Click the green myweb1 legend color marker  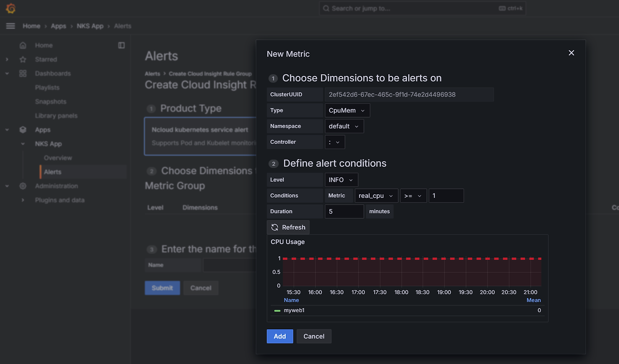point(277,311)
